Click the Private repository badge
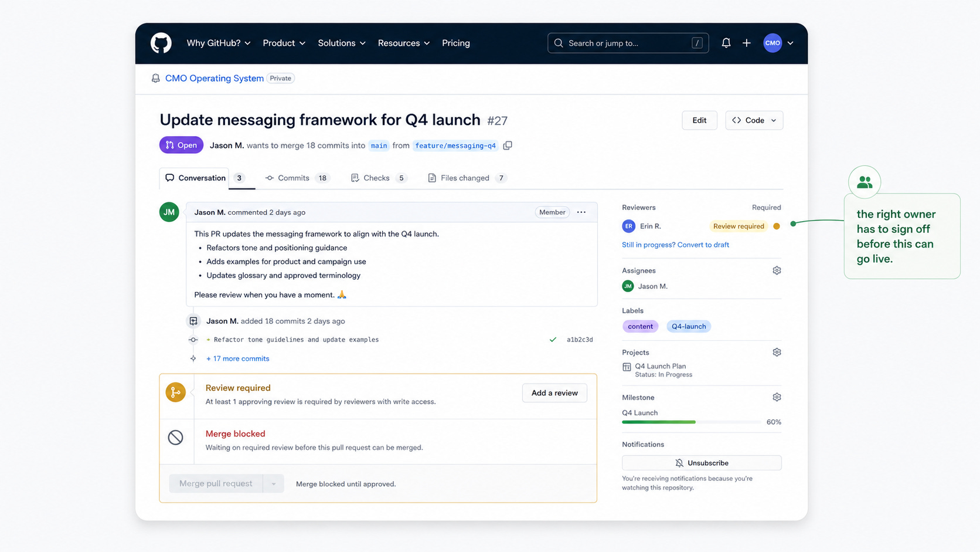980x552 pixels. pos(281,78)
